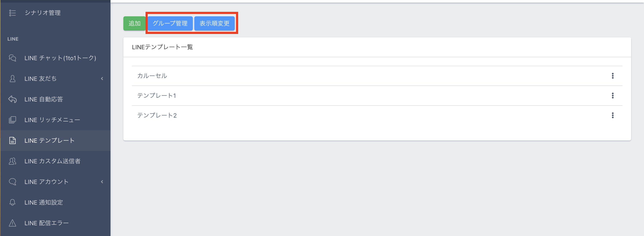644x236 pixels.
Task: Click the LINE chat bubbles icon
Action: pyautogui.click(x=12, y=58)
